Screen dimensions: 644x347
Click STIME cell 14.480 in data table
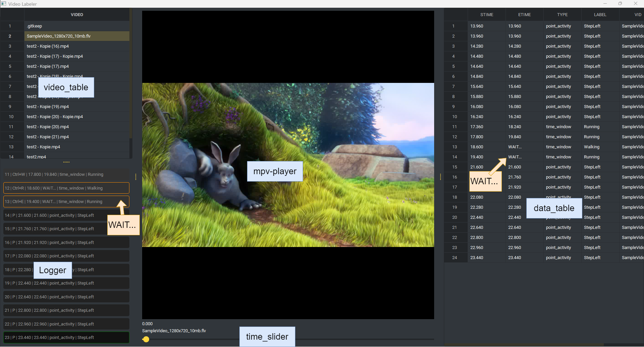tap(487, 56)
